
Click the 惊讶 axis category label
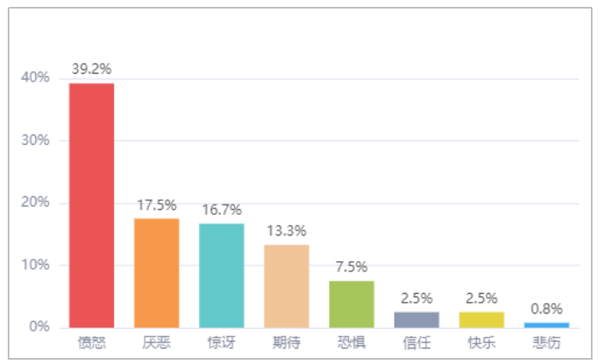click(x=221, y=343)
